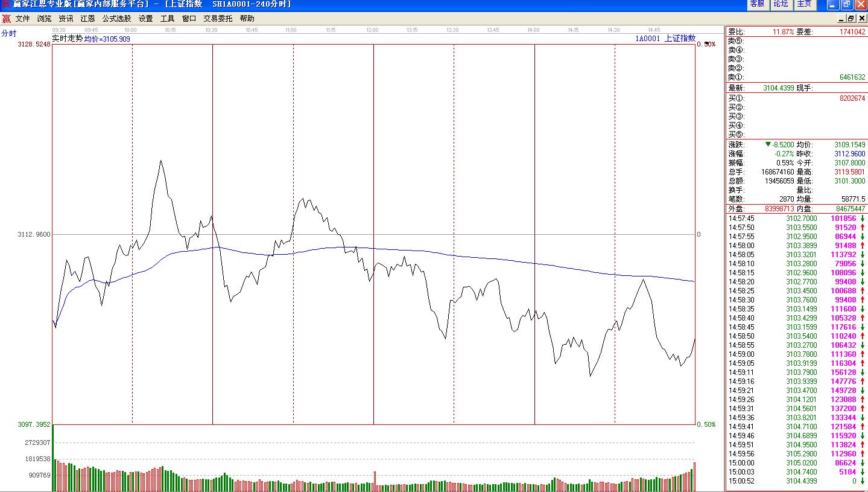Click the 11:00 time axis label

pos(291,30)
